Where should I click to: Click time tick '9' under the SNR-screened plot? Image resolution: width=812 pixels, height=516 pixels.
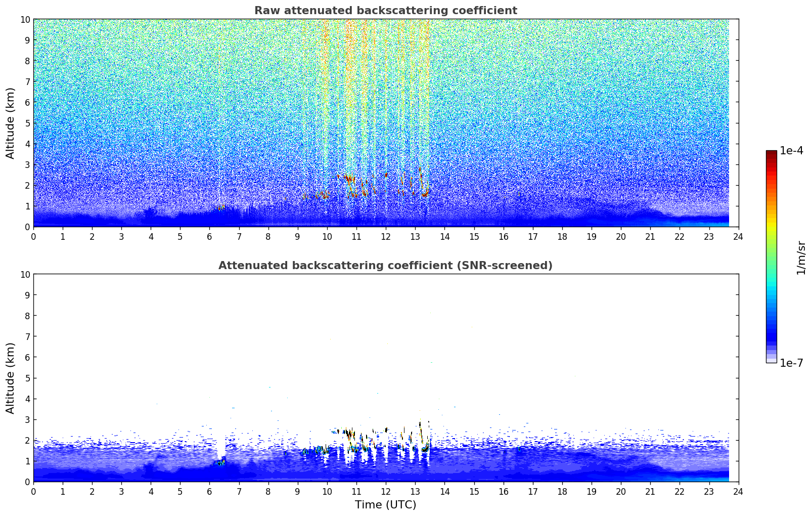point(298,491)
